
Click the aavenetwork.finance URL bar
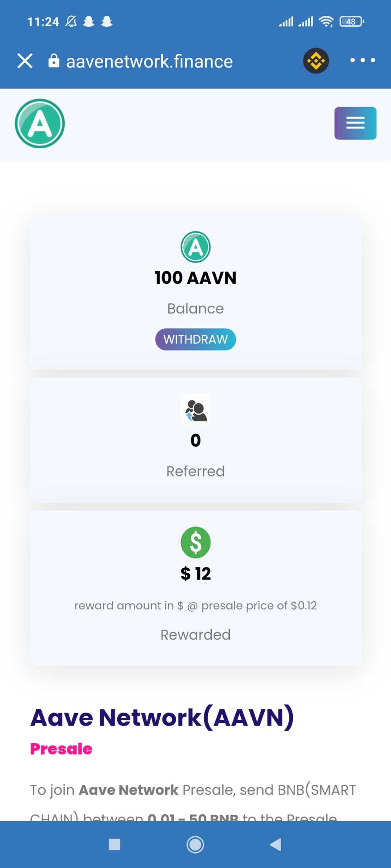149,61
